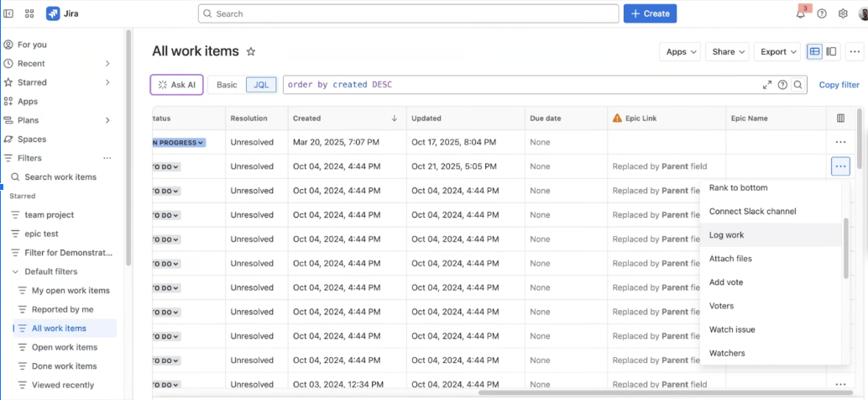Open Filters more options ellipsis in sidebar
The height and width of the screenshot is (400, 868).
pos(107,158)
